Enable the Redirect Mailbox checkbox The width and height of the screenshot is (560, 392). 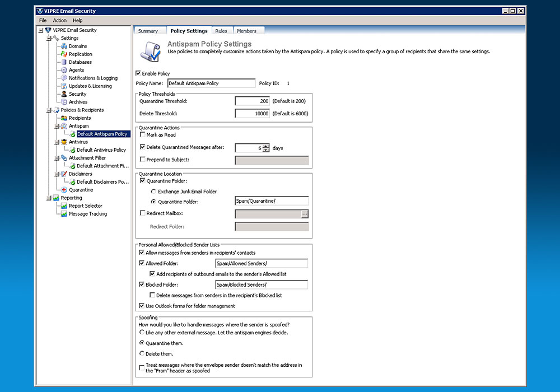point(142,213)
